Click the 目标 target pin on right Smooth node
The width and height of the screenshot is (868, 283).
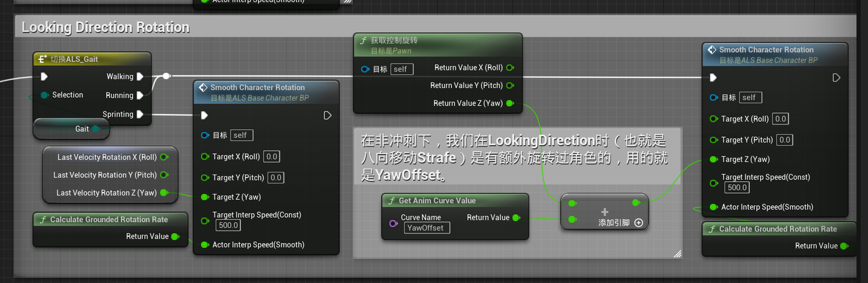point(714,97)
